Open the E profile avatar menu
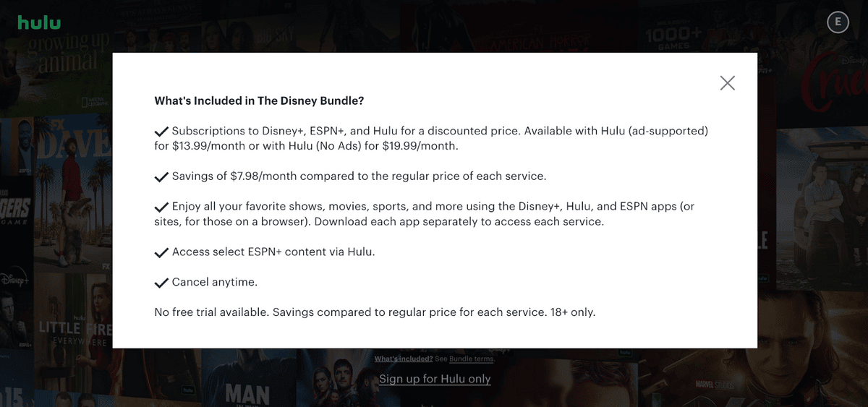Image resolution: width=868 pixels, height=407 pixels. pos(838,22)
